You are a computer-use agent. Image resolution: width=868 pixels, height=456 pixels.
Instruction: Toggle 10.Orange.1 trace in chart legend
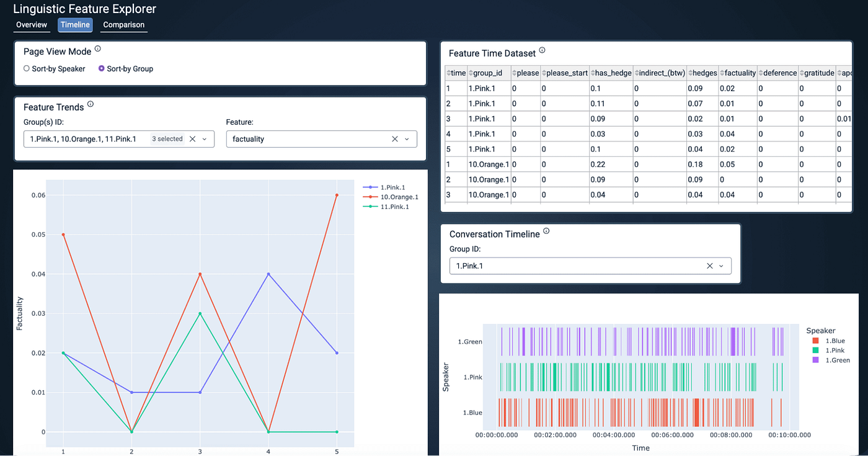tap(391, 197)
